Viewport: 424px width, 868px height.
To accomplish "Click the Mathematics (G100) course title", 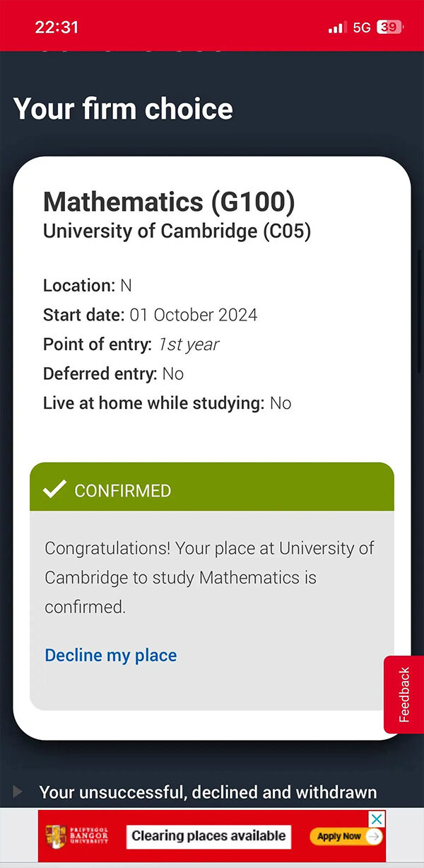I will [x=169, y=202].
